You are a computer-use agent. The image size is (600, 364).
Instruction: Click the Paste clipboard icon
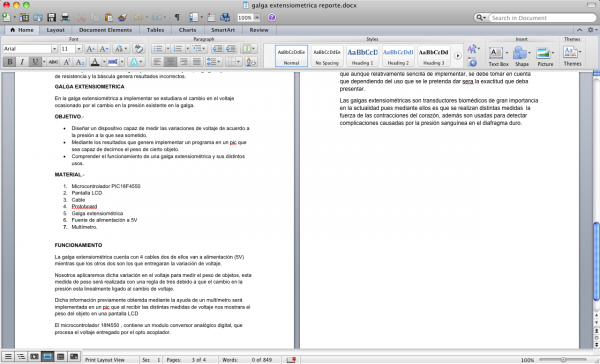pos(109,17)
